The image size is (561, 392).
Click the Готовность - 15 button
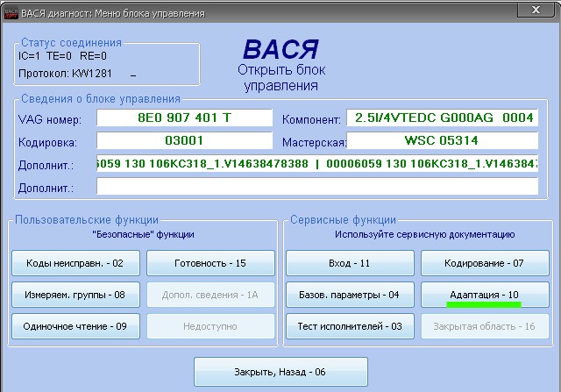click(x=210, y=263)
